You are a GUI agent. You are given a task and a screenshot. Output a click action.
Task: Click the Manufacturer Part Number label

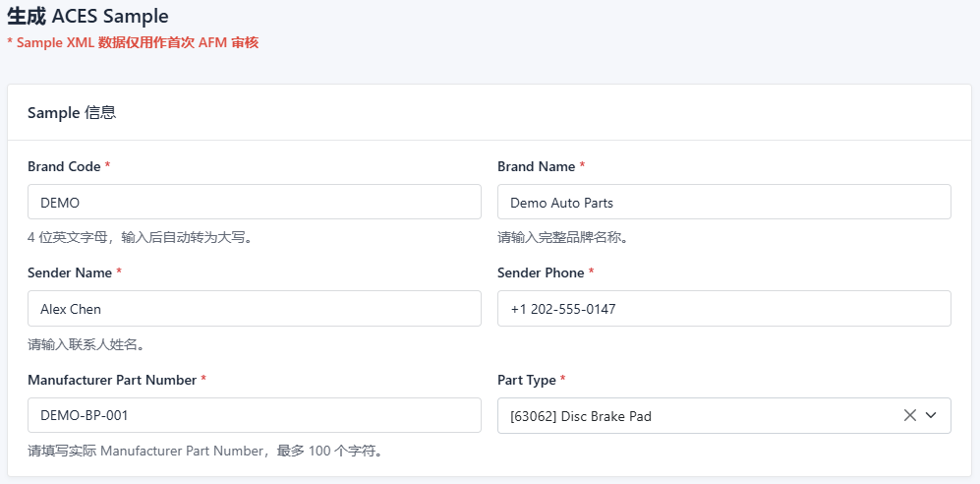point(112,380)
